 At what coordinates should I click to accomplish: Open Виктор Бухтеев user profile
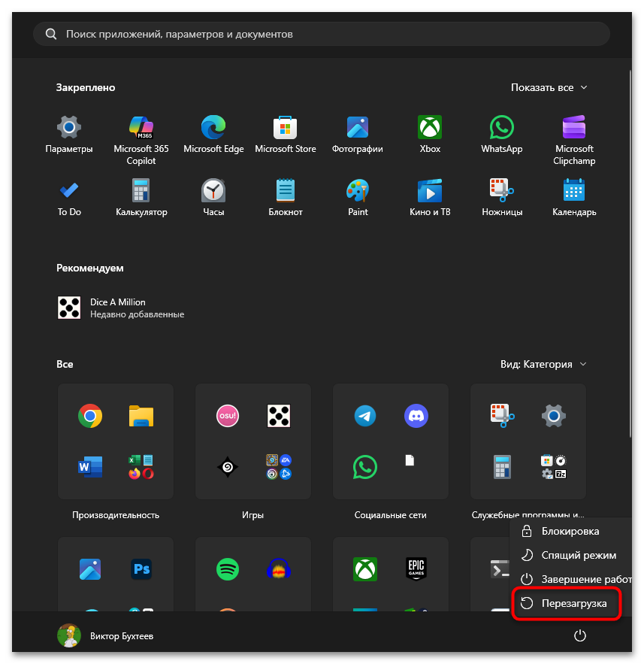tap(105, 635)
